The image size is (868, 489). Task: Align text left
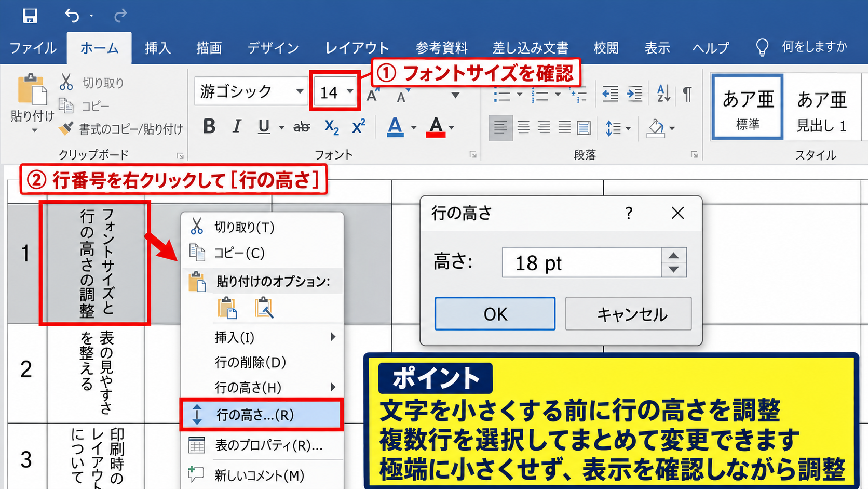pyautogui.click(x=500, y=128)
